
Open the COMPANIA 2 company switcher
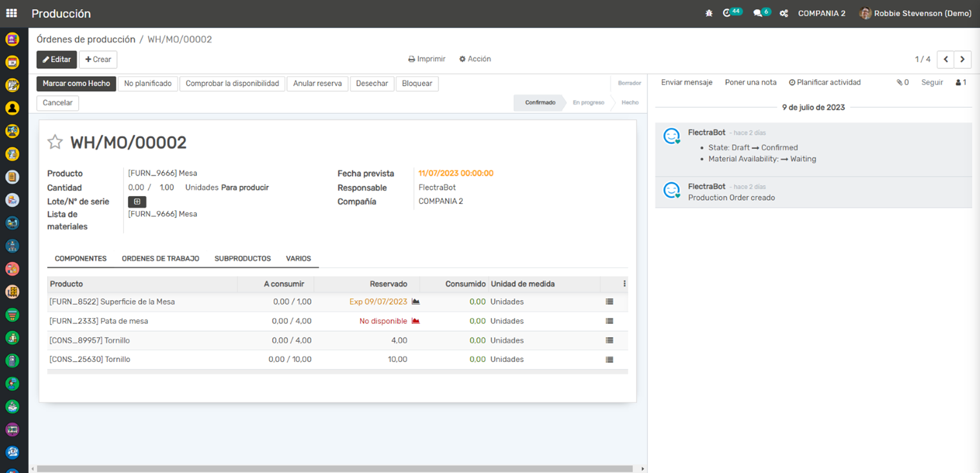point(821,14)
